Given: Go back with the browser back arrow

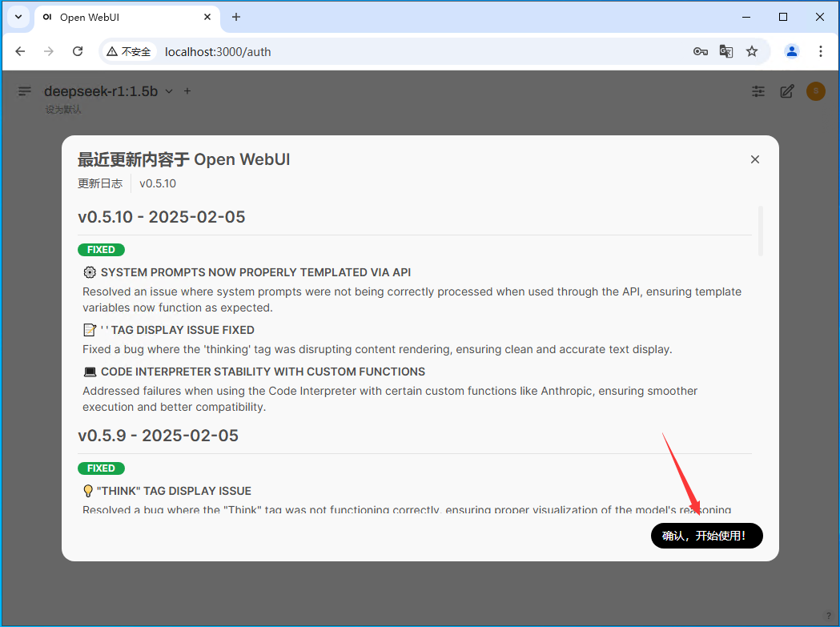Looking at the screenshot, I should pos(20,51).
